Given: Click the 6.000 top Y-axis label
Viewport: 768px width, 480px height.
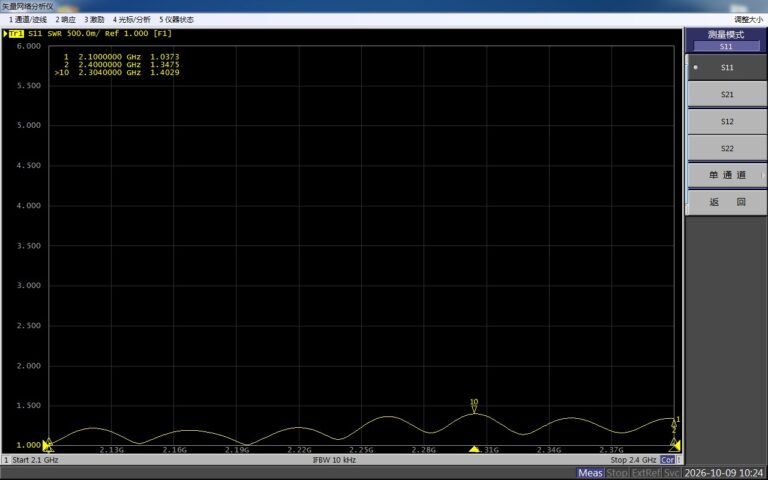Looking at the screenshot, I should click(x=29, y=46).
